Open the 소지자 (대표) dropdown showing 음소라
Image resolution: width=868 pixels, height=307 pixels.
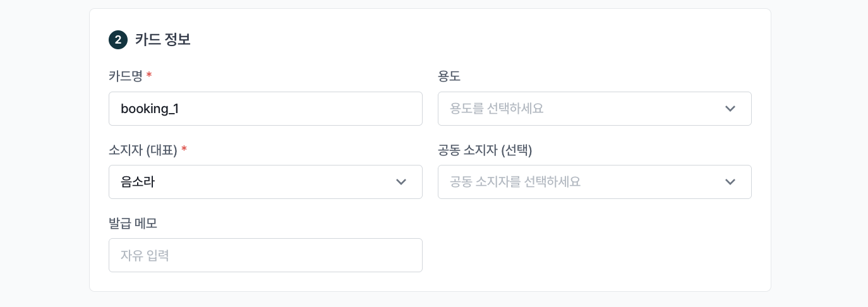tap(265, 182)
